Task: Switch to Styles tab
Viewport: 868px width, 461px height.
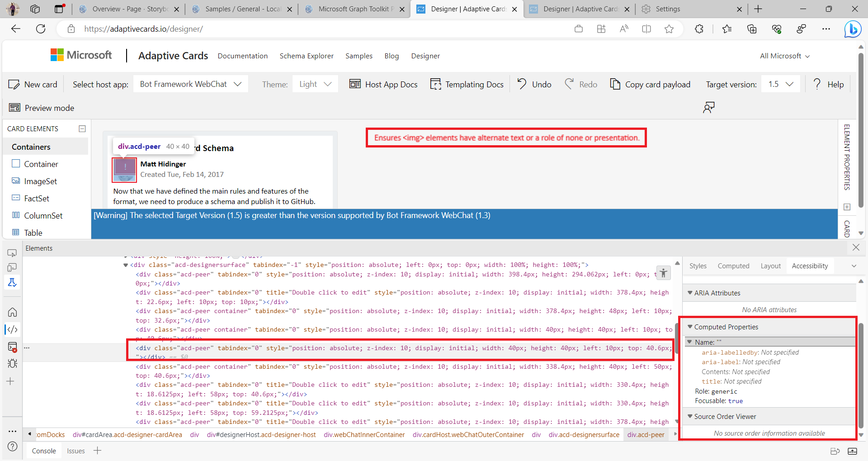Action: [x=698, y=266]
